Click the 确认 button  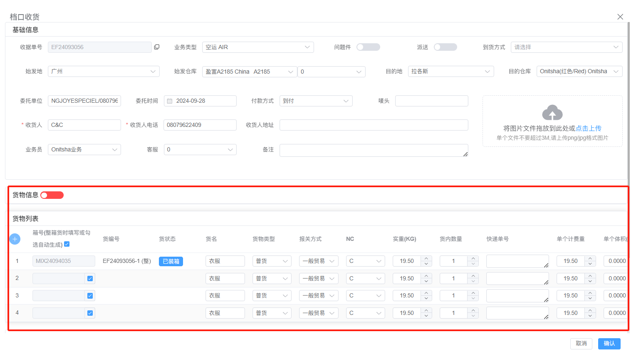pos(609,344)
